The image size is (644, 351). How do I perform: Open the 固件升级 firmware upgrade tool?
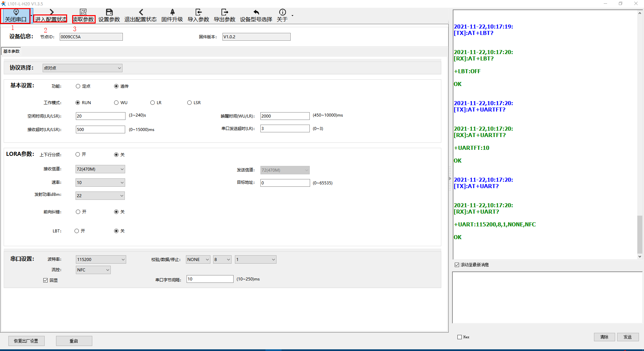click(x=172, y=12)
